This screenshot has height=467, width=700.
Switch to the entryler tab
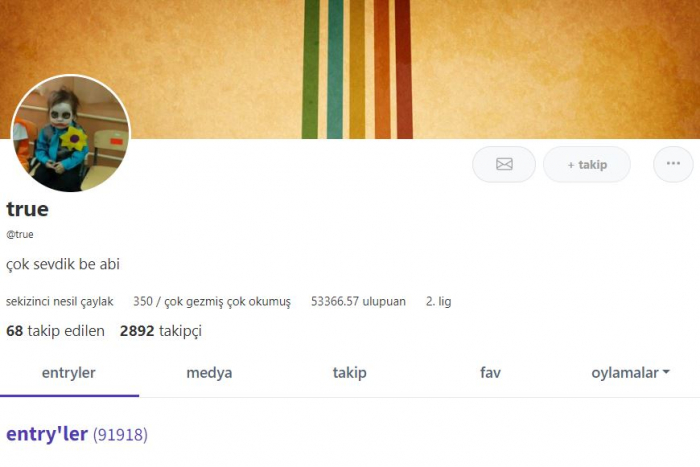(x=69, y=373)
